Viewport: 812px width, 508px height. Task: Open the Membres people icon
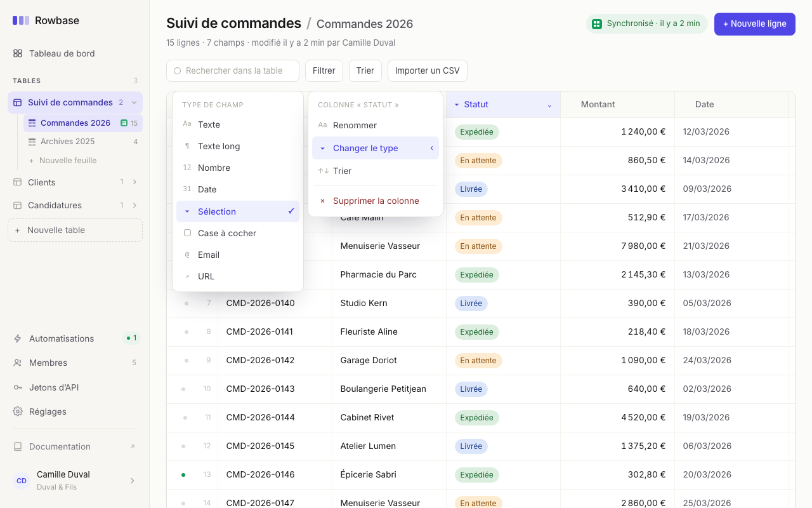[18, 363]
